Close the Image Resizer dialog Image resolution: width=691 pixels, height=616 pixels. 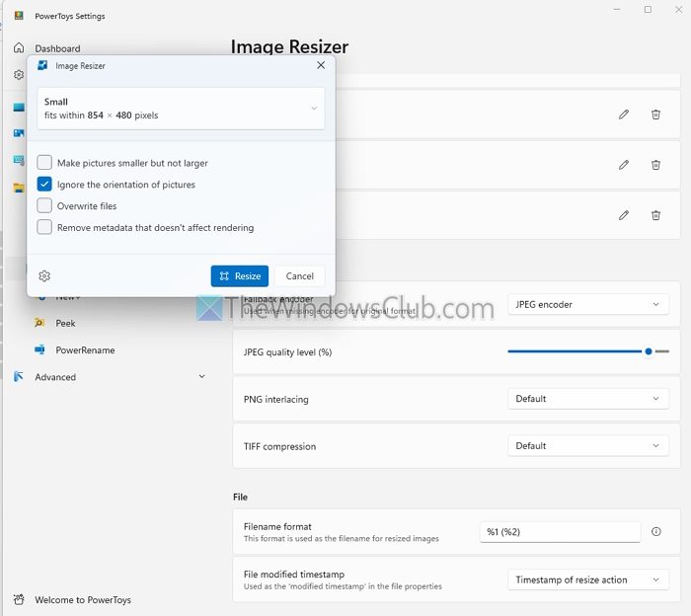pyautogui.click(x=321, y=65)
